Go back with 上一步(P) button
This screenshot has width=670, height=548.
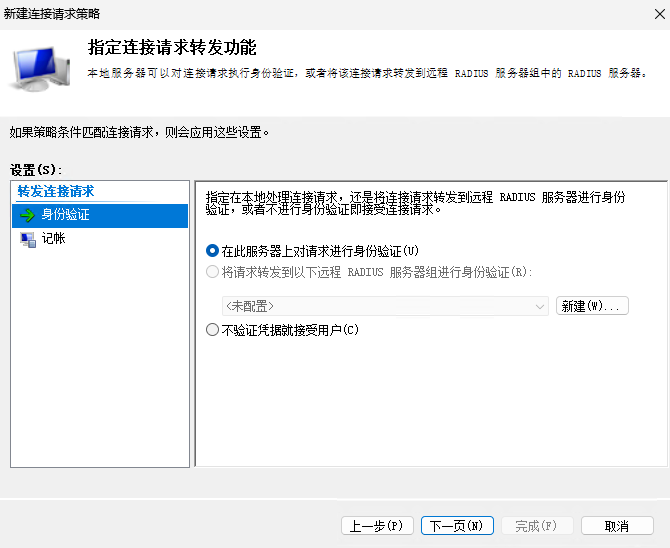pos(377,526)
